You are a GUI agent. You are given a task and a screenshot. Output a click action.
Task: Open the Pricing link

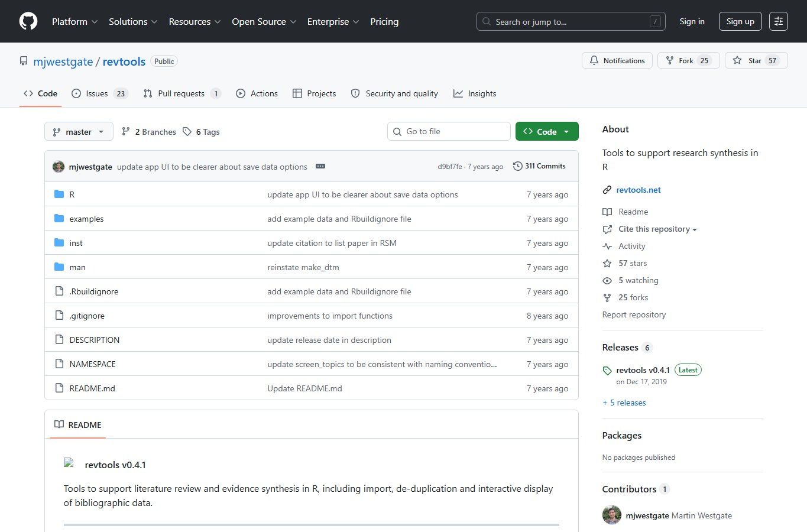pos(384,21)
